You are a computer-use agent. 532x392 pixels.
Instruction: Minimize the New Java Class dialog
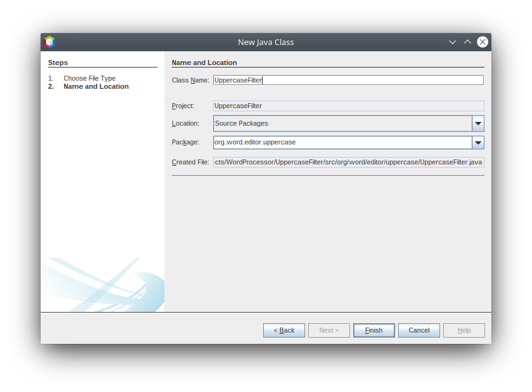(453, 42)
